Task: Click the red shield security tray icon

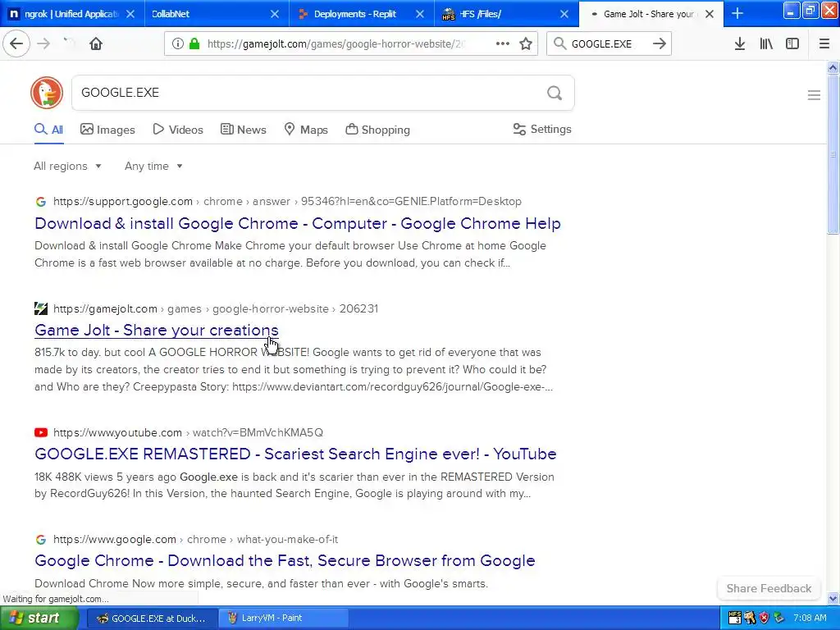Action: (764, 618)
